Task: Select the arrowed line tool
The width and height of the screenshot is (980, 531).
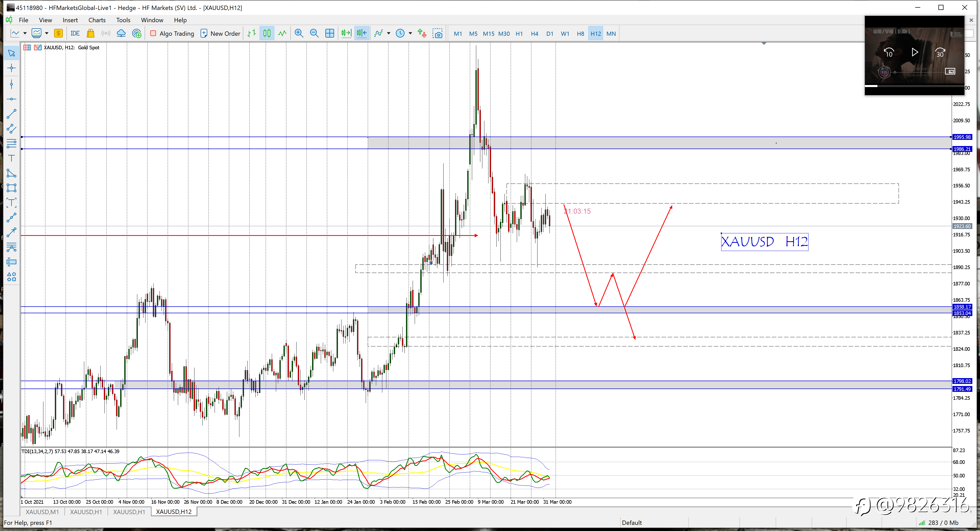Action: pos(11,233)
